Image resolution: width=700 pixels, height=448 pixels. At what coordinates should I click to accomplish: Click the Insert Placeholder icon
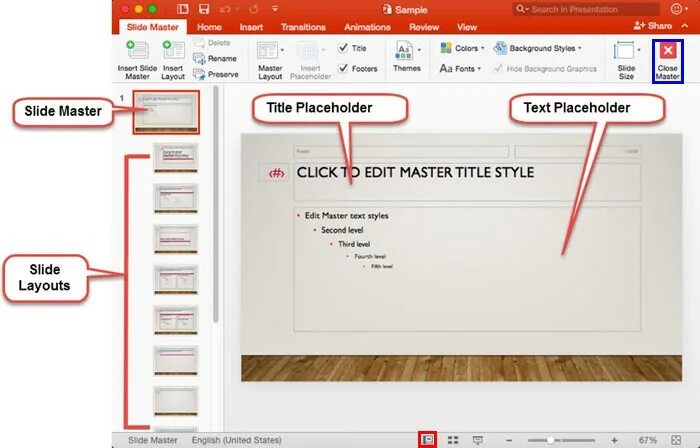(308, 50)
